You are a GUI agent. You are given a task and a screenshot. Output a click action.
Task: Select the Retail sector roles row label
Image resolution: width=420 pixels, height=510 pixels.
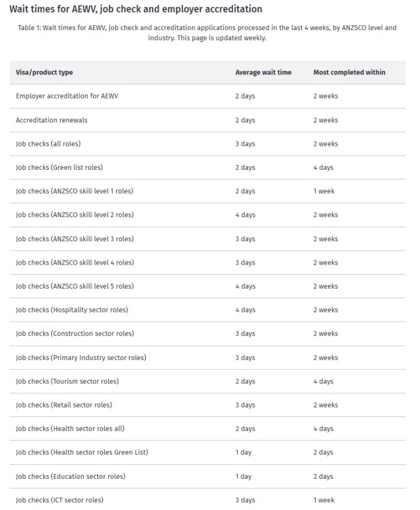pos(64,405)
